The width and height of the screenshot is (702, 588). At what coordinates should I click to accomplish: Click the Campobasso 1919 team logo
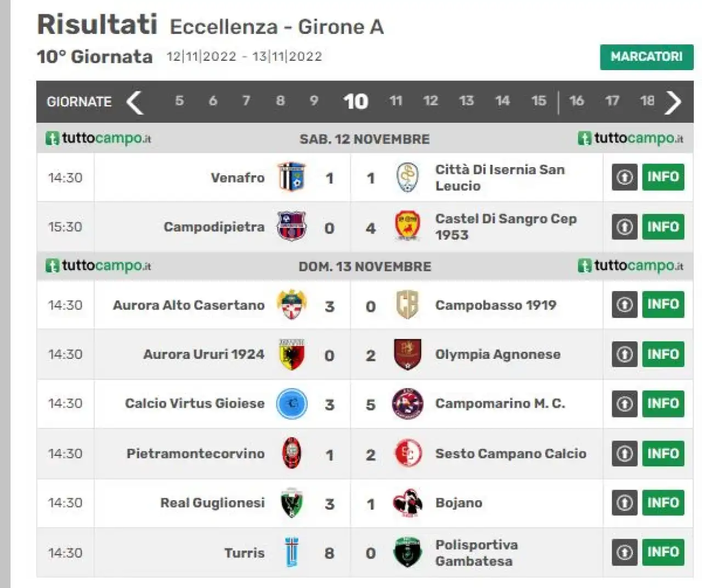tap(407, 305)
